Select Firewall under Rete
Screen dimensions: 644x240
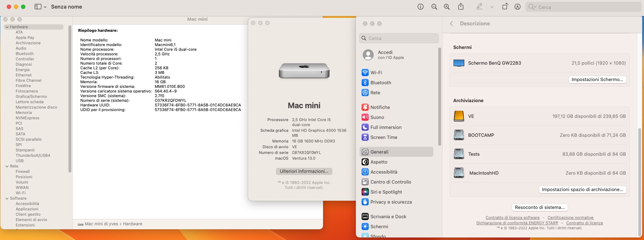pos(23,171)
